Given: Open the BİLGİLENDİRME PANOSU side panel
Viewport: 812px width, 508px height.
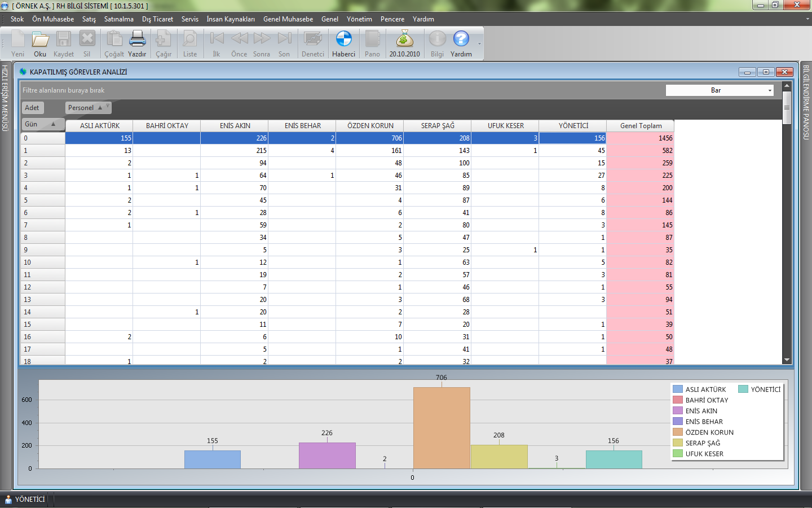Looking at the screenshot, I should pyautogui.click(x=806, y=102).
